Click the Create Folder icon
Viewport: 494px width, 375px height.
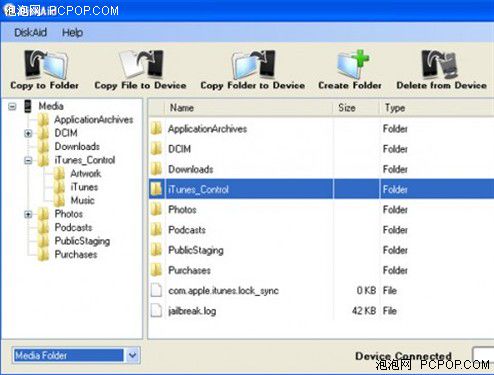click(352, 64)
